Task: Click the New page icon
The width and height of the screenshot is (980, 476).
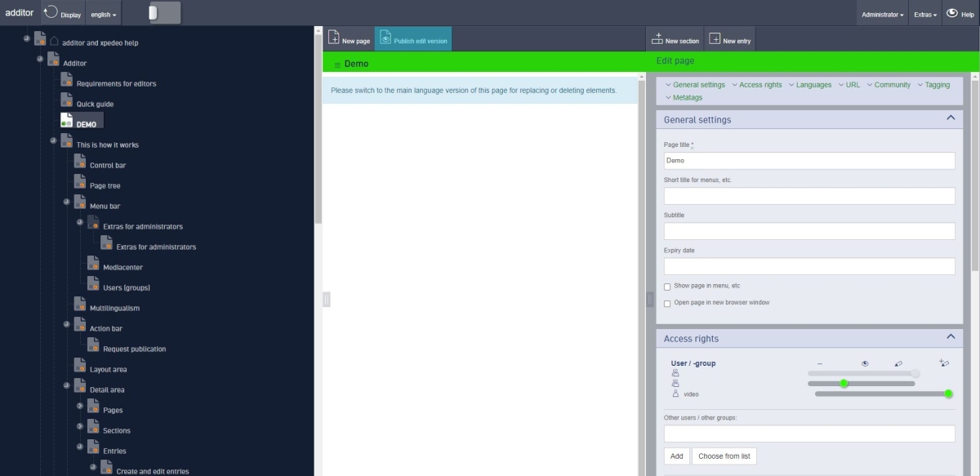Action: 334,38
